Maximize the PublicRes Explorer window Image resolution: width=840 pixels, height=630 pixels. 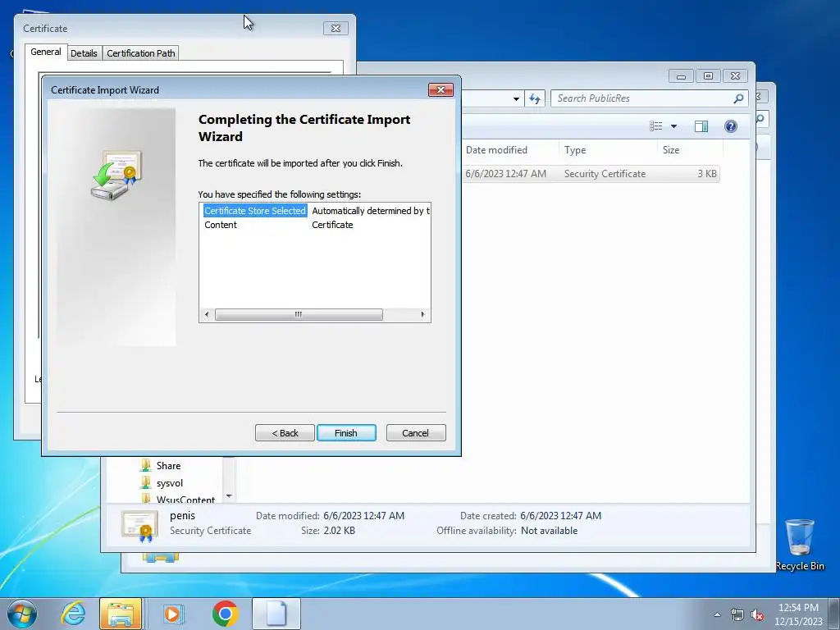click(708, 76)
